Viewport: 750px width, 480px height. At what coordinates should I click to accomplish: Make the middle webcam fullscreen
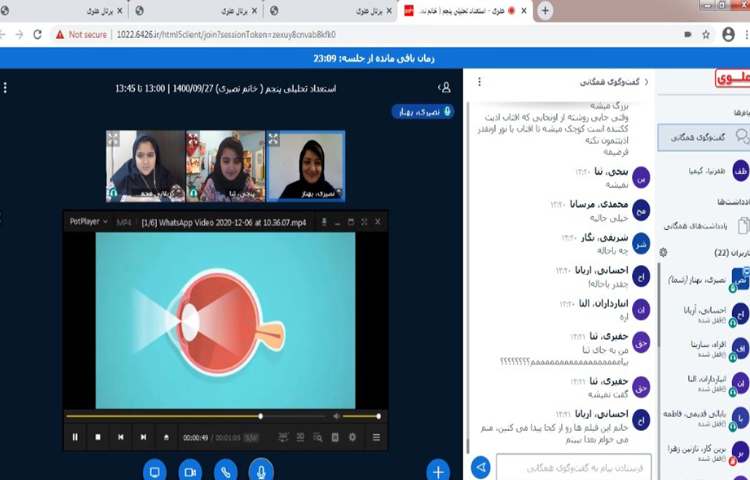pyautogui.click(x=193, y=139)
